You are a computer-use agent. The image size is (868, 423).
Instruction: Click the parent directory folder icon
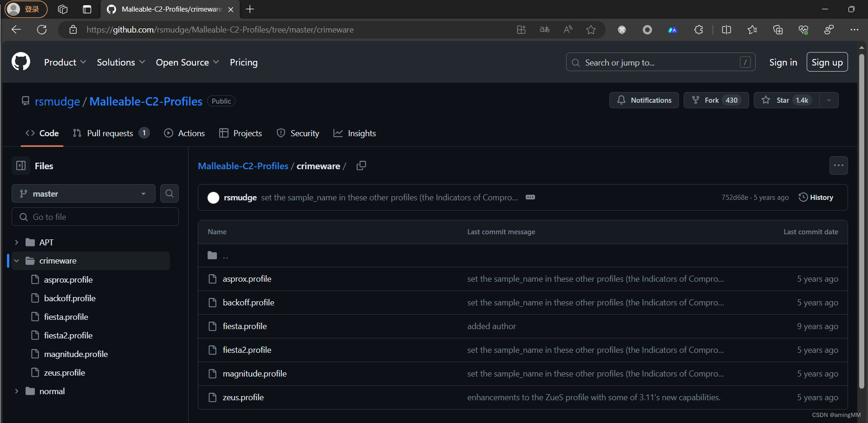(x=212, y=255)
